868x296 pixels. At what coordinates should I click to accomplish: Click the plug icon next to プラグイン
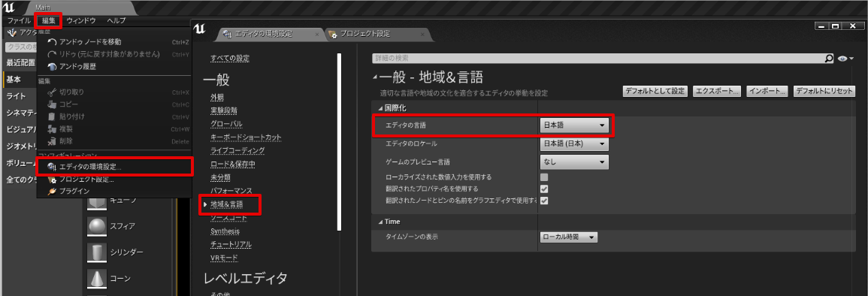tap(52, 192)
